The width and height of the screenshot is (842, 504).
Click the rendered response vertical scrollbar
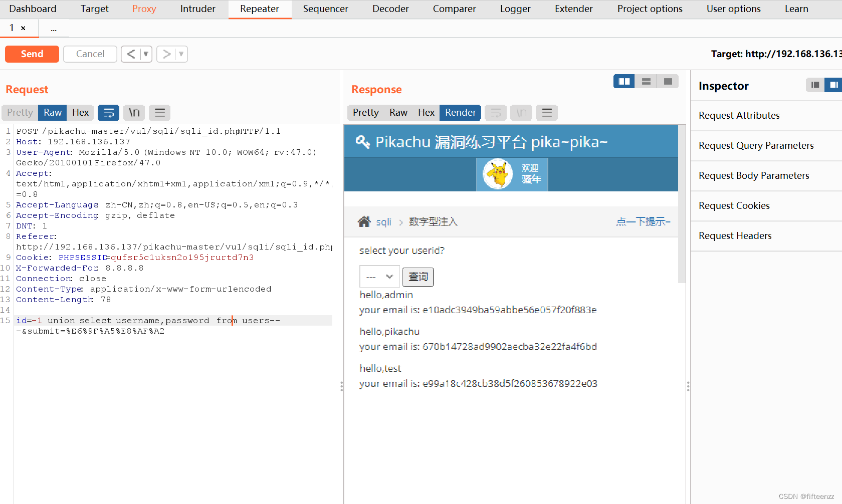coord(682,204)
